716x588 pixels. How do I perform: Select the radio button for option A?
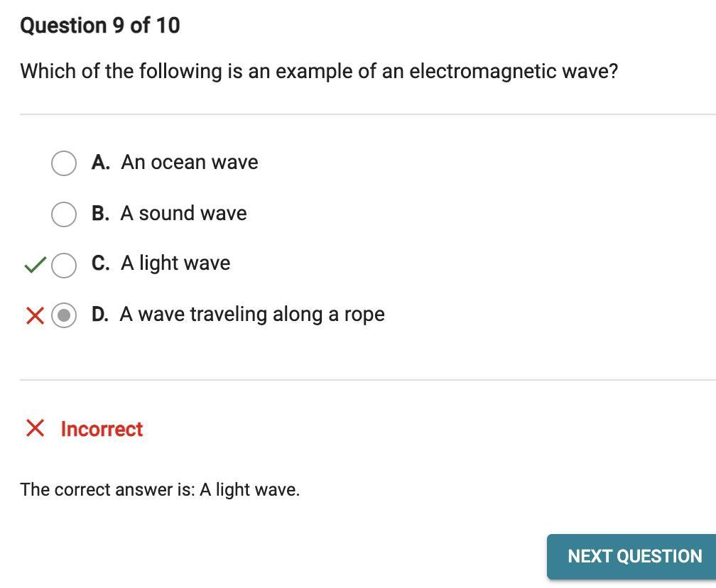coord(64,163)
